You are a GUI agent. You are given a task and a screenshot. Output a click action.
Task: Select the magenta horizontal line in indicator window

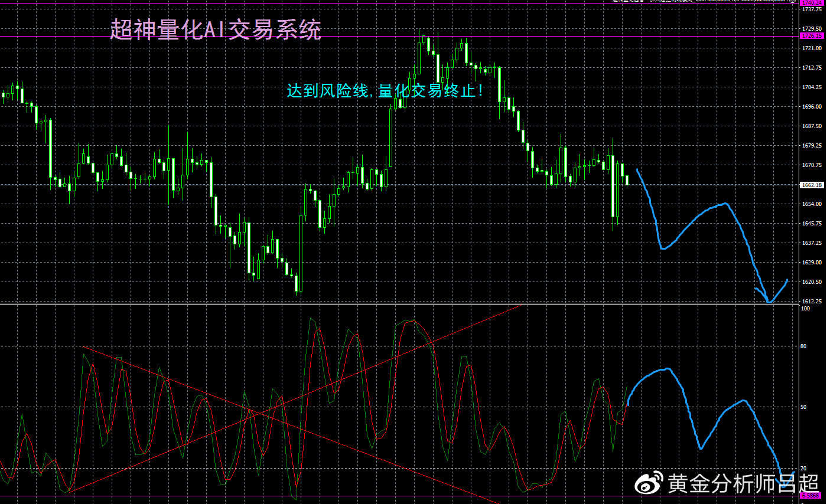[399, 496]
